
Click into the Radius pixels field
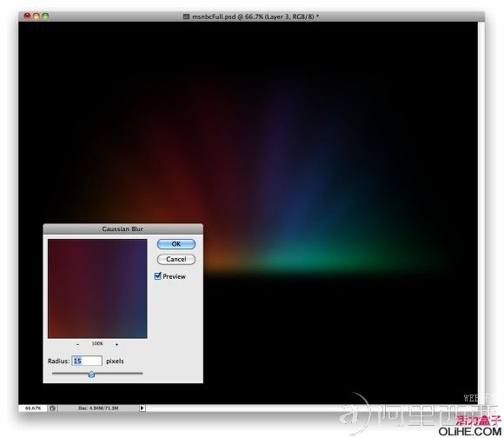[87, 361]
